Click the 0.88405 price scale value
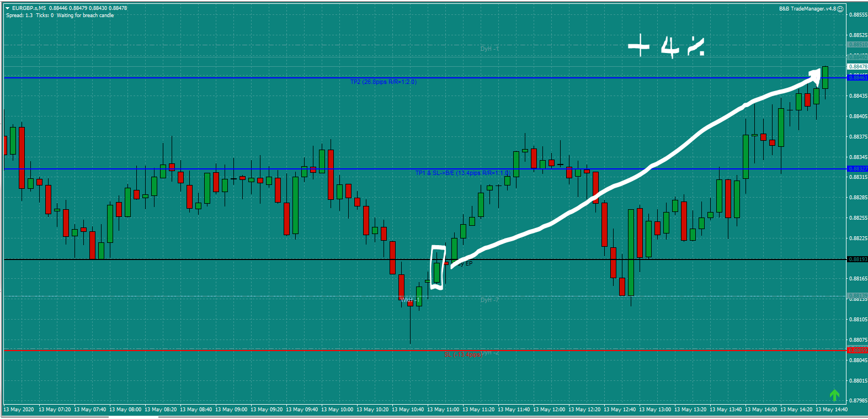868x419 pixels. [858, 116]
